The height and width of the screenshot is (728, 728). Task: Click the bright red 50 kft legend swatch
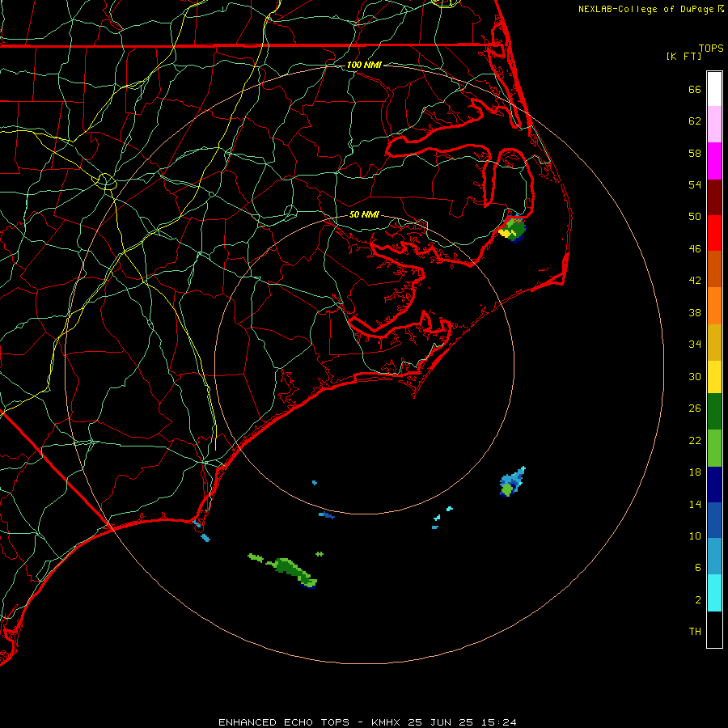(x=714, y=233)
